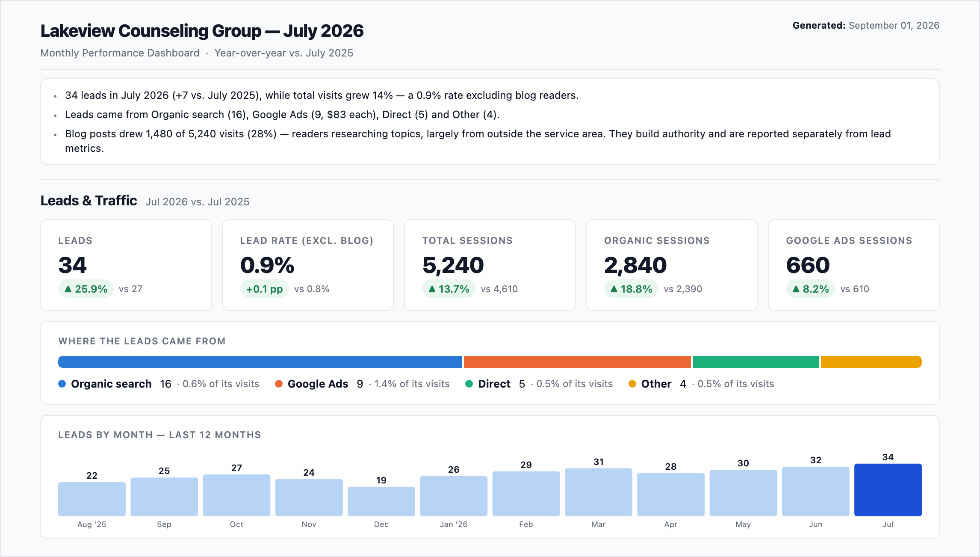Click the 'vs 610' comparison text
Screen dimensions: 980x557
(x=855, y=289)
